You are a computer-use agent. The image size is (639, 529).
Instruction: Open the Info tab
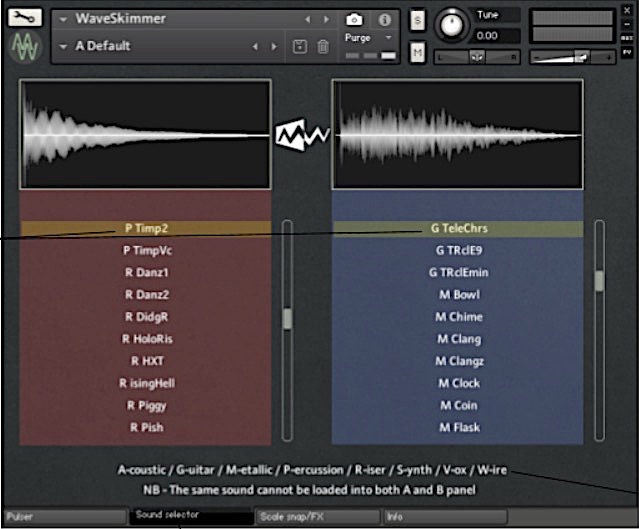pyautogui.click(x=445, y=517)
